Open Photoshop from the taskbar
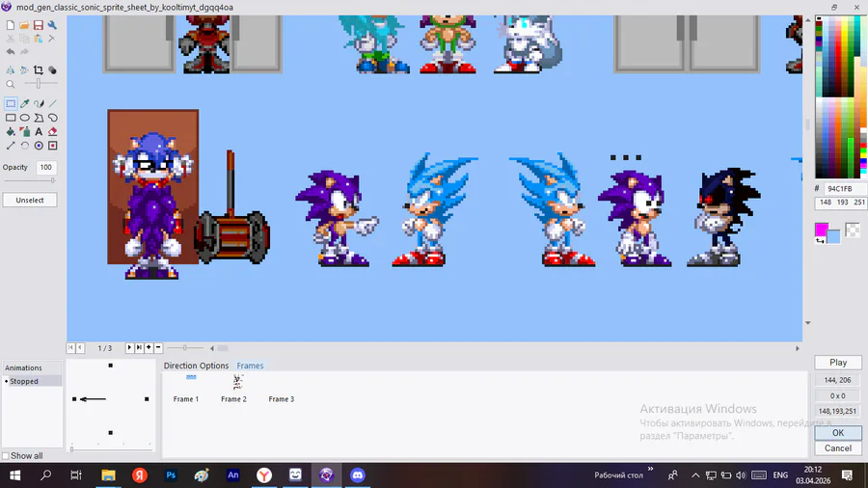The image size is (868, 488). (x=171, y=475)
